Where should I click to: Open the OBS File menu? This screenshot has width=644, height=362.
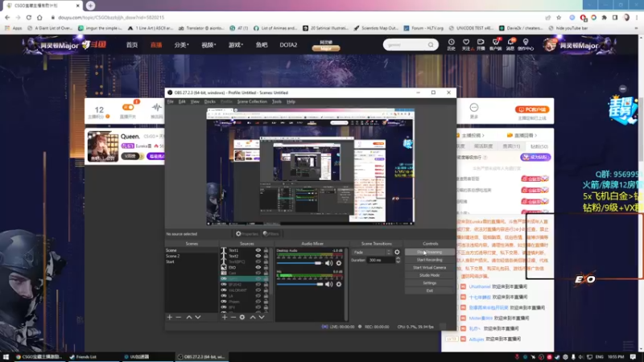coord(170,102)
